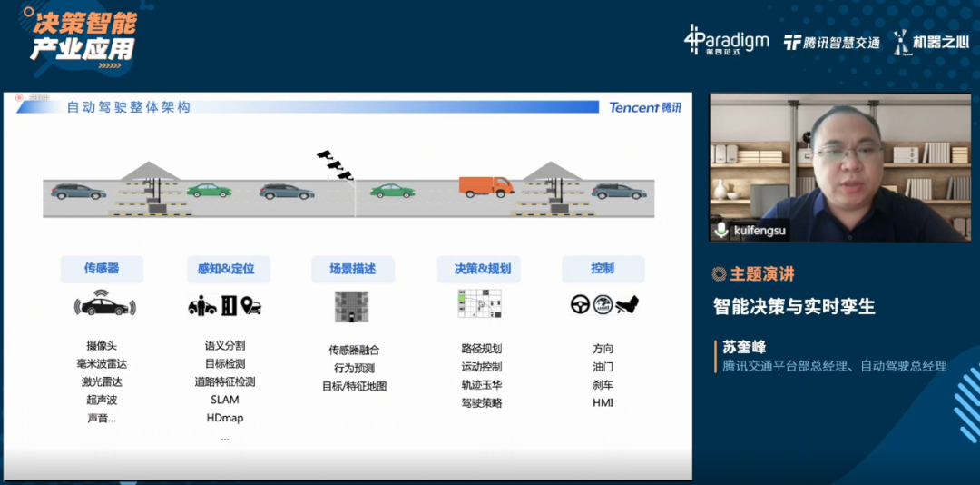Viewport: 980px width, 485px height.
Task: Click the job title text 腾讯交通平台部总经理
Action: point(785,365)
